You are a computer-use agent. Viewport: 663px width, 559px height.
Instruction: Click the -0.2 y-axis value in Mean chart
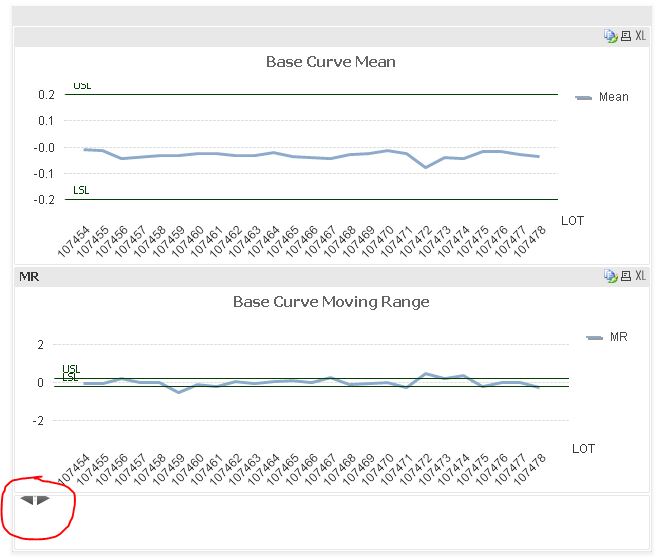coord(44,200)
